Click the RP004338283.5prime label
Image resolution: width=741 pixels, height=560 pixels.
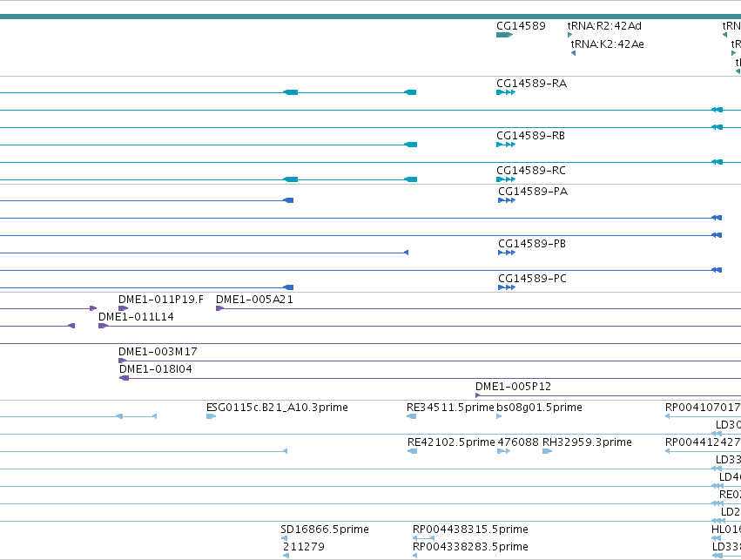click(x=470, y=547)
